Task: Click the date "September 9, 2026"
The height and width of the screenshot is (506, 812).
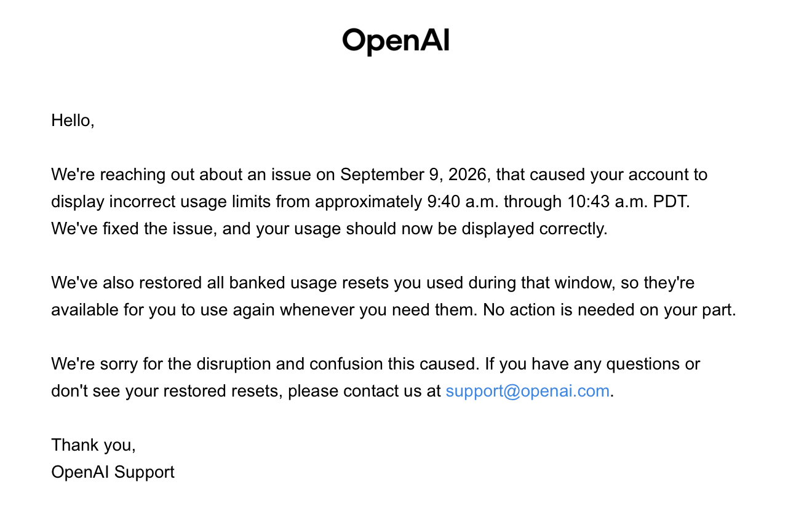Action: pos(414,175)
